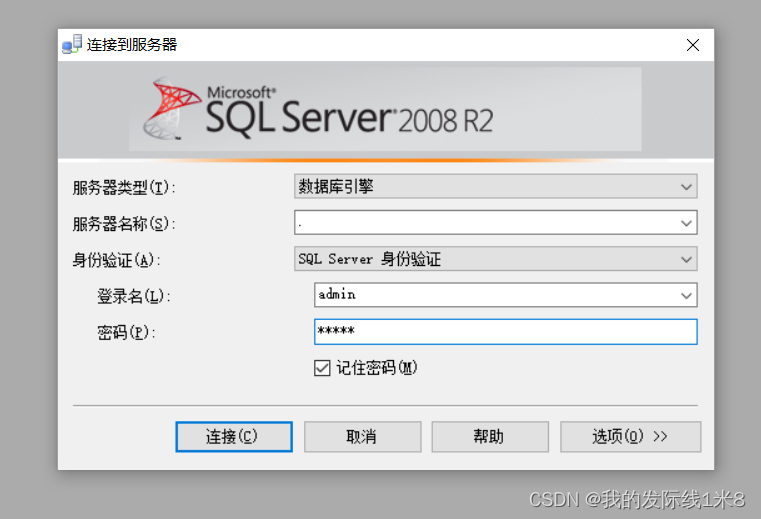
Task: Click the 服务器类型(T) label
Action: [124, 187]
